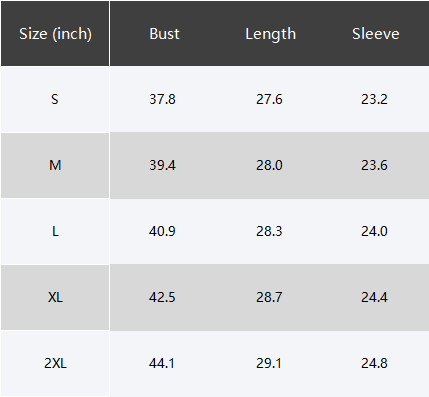
Task: Click the Size (inch) header cell
Action: [x=55, y=34]
